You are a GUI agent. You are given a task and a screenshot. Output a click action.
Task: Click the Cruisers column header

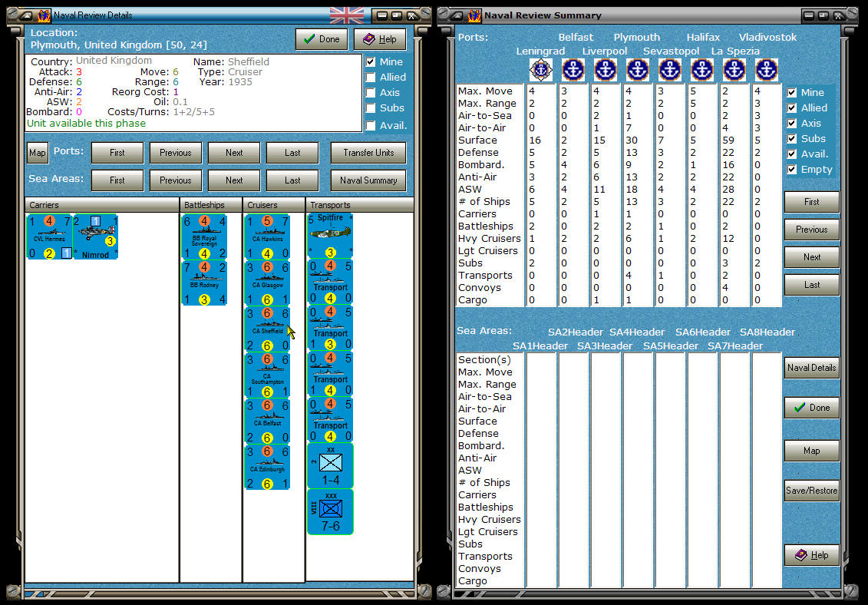[274, 205]
